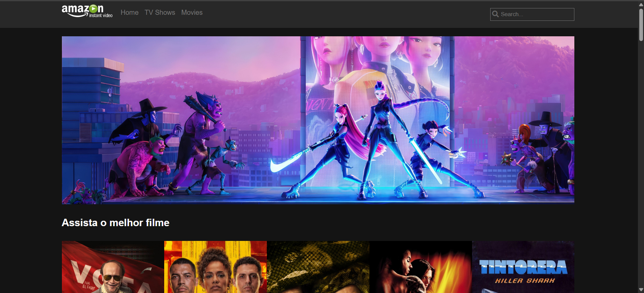Select the snake skin movie poster
Image resolution: width=644 pixels, height=293 pixels.
(318, 267)
